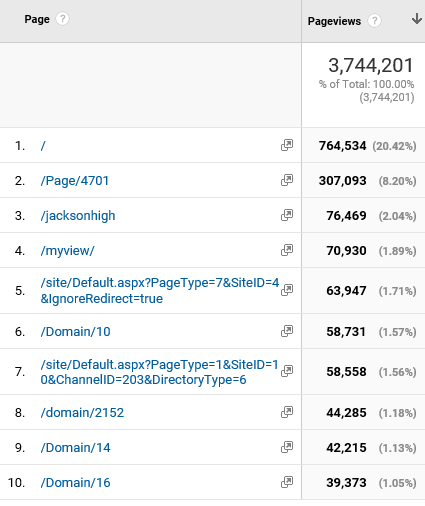Click external icon beside /Domain/10
The image size is (425, 506).
[287, 331]
